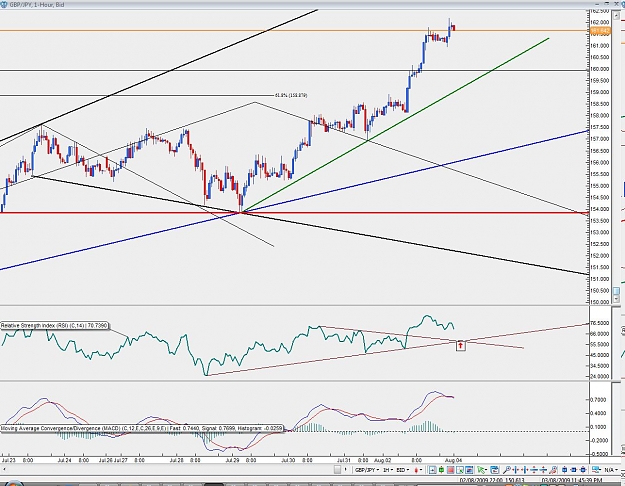Click the price scale scrollbar down arrow
The height and width of the screenshot is (486, 625).
tap(616, 299)
